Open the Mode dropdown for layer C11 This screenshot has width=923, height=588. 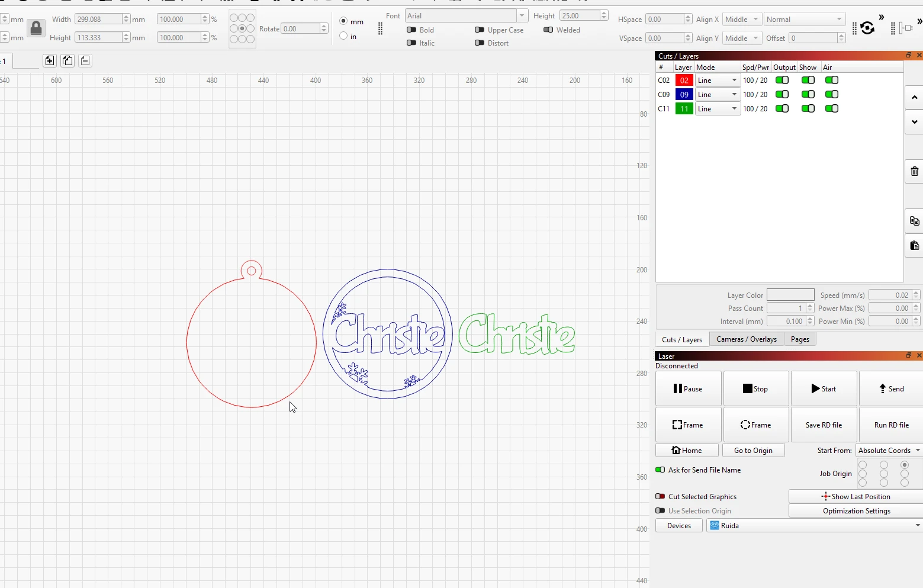click(x=718, y=108)
